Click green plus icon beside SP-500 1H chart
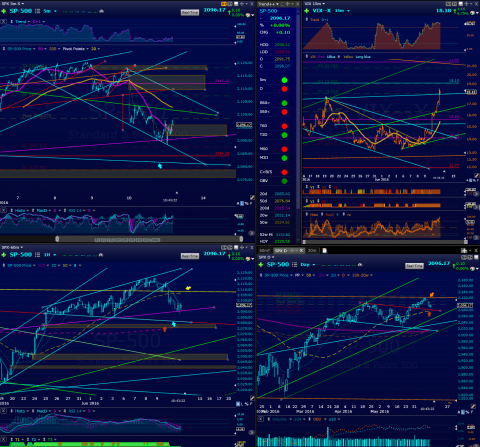Viewport: 480px width, 447px height. tap(4, 255)
